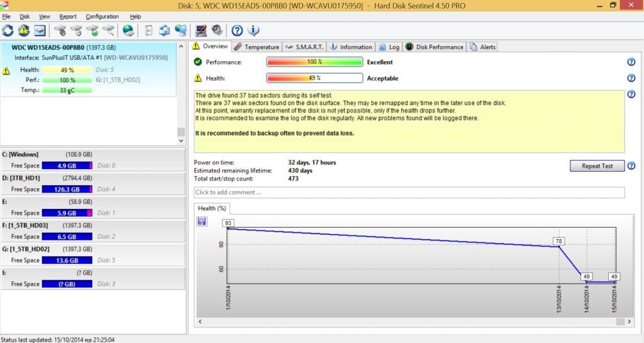Click graph scroll left arrow
Viewport: 644px width, 343px height.
[x=200, y=322]
